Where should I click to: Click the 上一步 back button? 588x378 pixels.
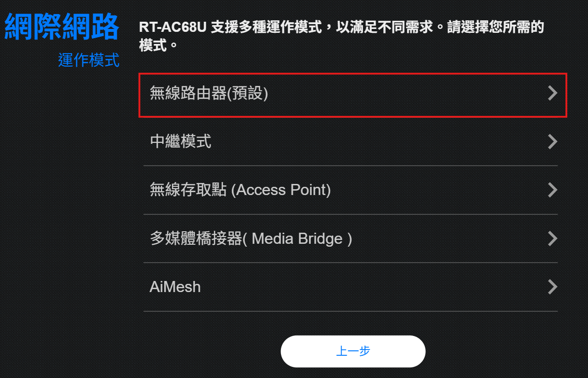click(x=352, y=351)
